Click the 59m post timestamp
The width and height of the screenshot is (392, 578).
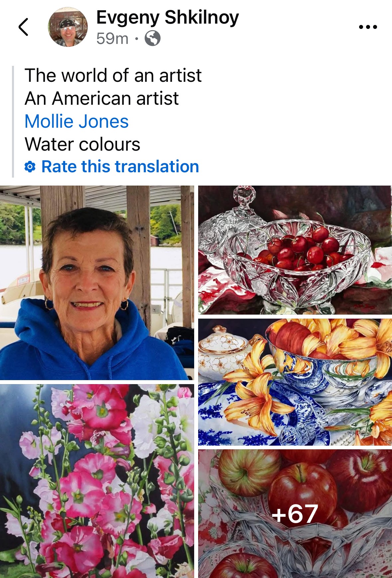(112, 39)
